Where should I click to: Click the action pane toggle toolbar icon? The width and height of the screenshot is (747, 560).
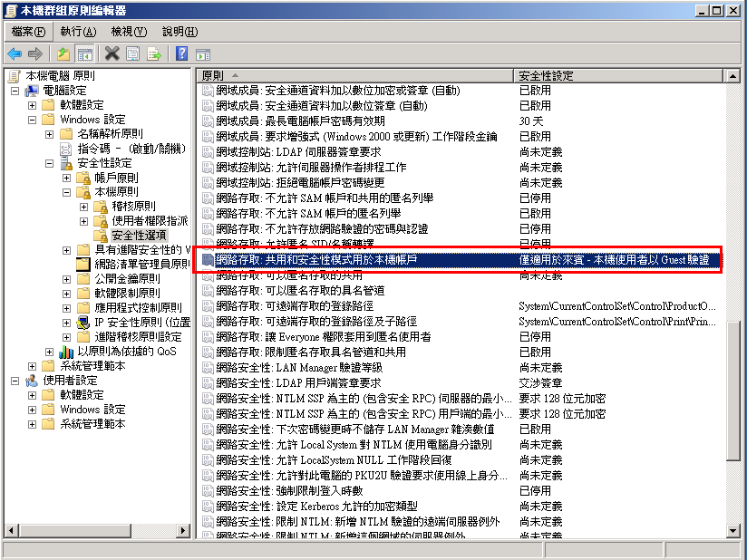[203, 54]
